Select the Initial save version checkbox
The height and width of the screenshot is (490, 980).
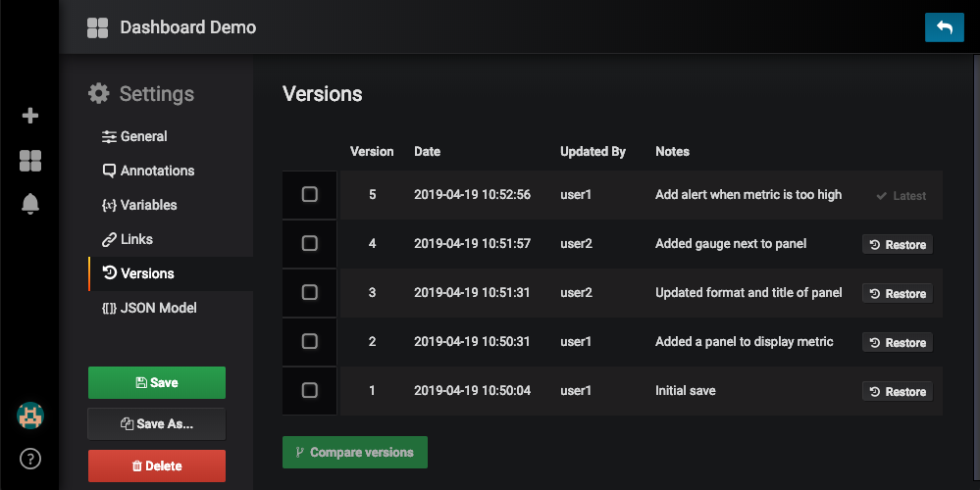309,390
